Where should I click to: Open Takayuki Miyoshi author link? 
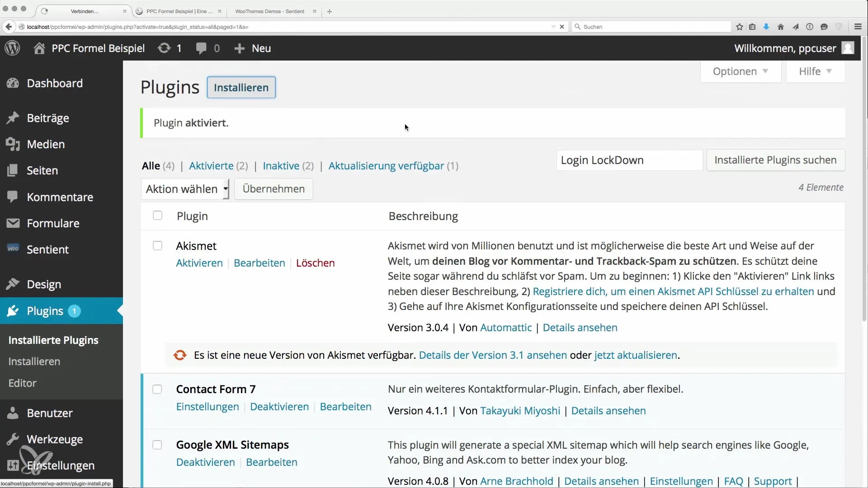[x=520, y=411]
